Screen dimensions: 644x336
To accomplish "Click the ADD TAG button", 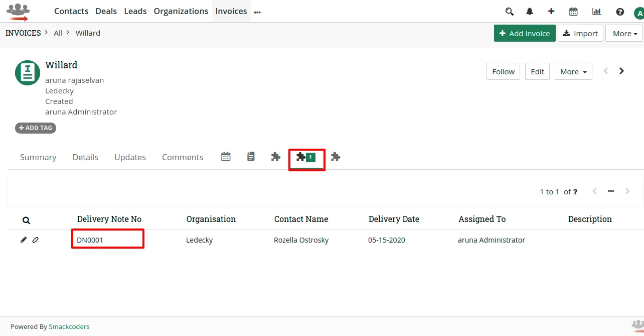I will tap(35, 128).
